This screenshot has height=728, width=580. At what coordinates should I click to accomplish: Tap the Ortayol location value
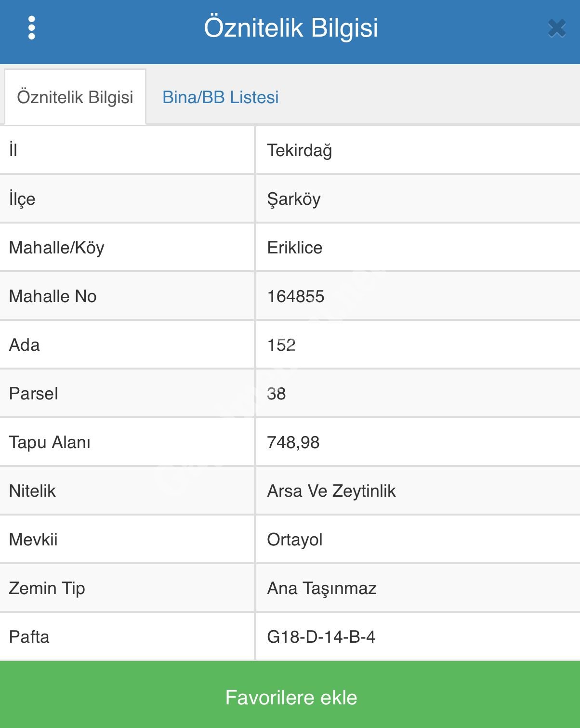pyautogui.click(x=294, y=540)
